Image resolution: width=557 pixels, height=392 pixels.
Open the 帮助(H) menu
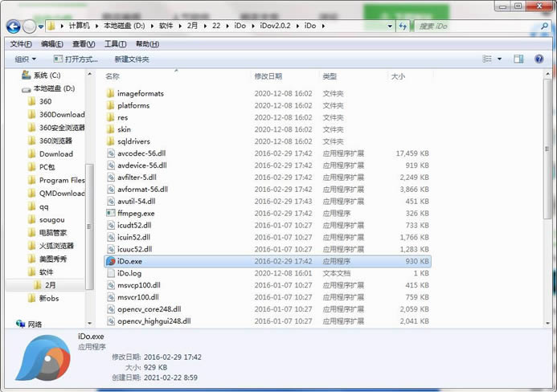tap(147, 44)
